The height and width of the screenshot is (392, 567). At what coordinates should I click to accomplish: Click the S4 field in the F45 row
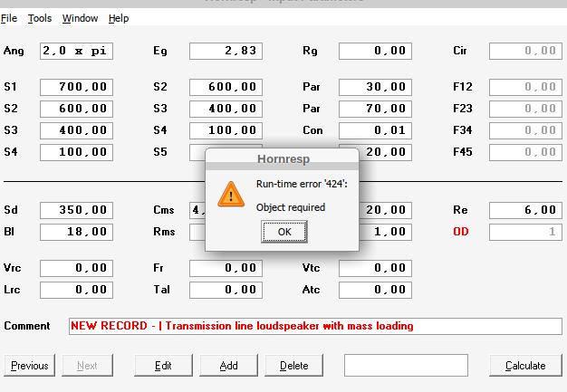click(76, 152)
